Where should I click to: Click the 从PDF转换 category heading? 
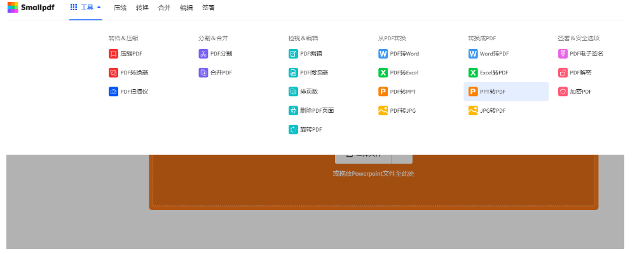click(392, 38)
